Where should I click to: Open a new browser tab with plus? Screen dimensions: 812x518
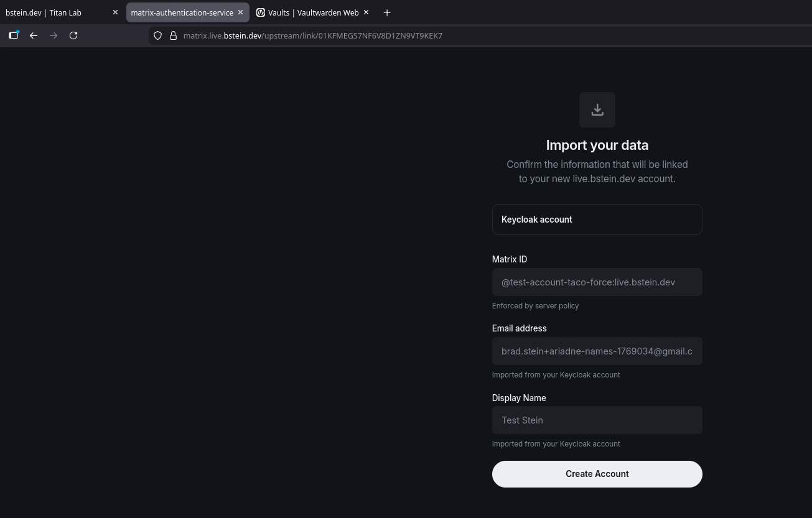[387, 12]
